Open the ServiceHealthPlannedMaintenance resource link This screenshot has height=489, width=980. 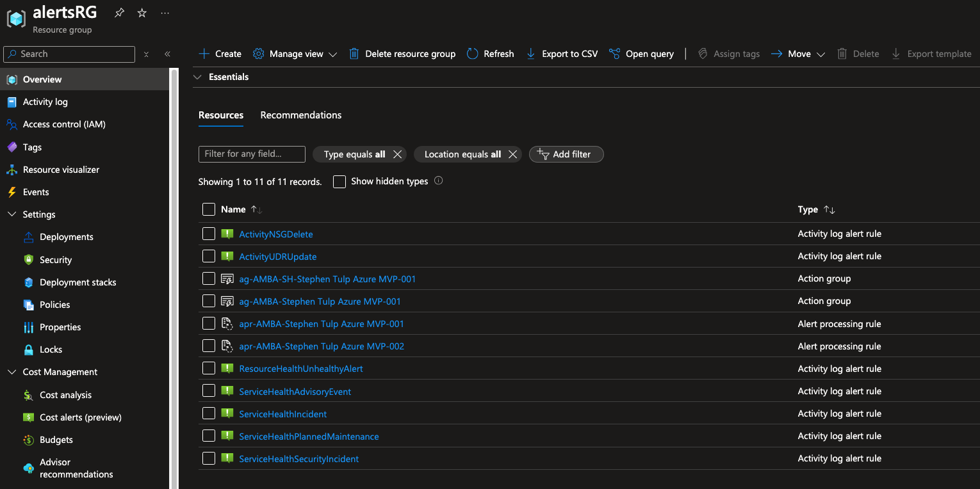point(309,436)
